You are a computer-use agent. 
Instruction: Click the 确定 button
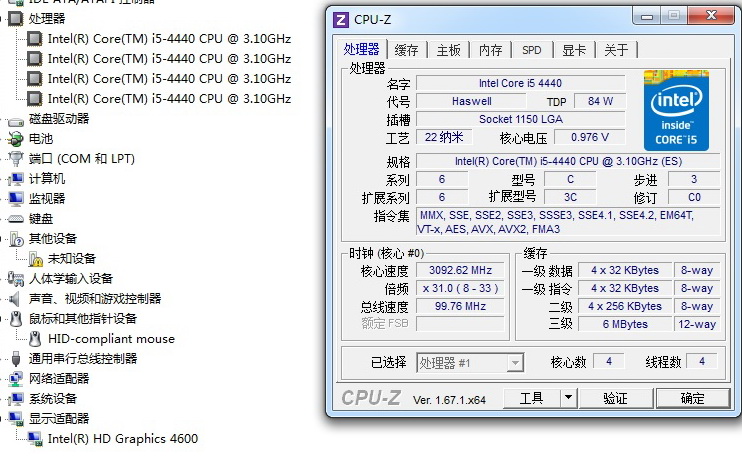pyautogui.click(x=693, y=398)
